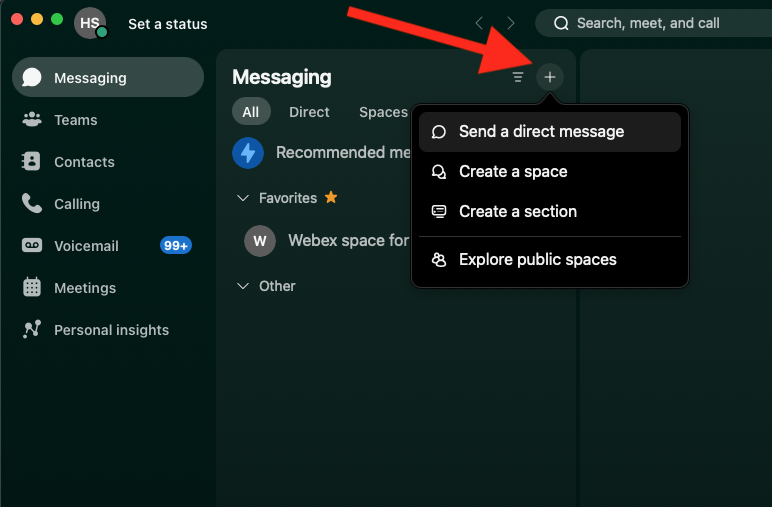This screenshot has height=507, width=772.
Task: Click the plus button beside Messaging
Action: [549, 77]
